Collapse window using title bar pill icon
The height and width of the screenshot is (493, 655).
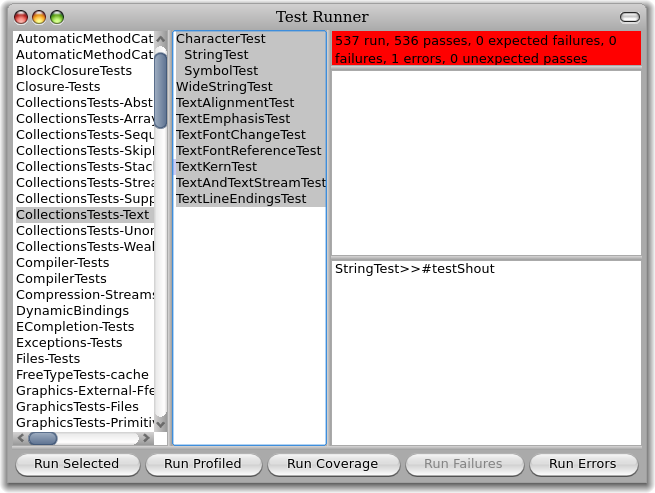(x=629, y=17)
